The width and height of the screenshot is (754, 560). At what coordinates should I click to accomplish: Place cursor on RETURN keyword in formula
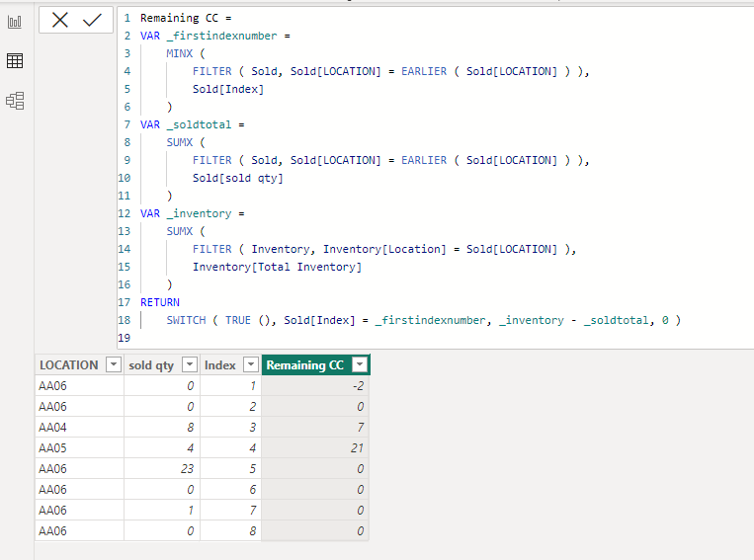click(160, 302)
